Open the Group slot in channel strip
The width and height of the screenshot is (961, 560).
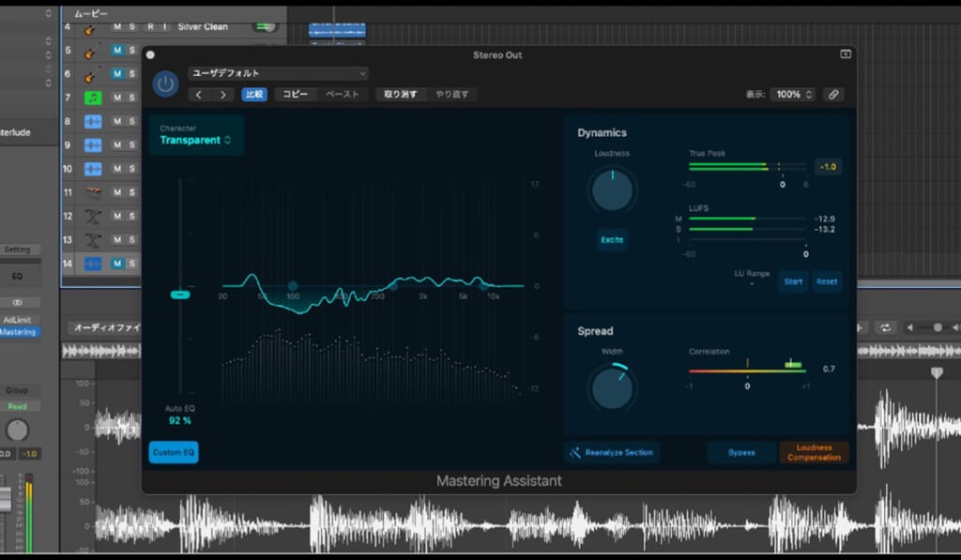17,390
